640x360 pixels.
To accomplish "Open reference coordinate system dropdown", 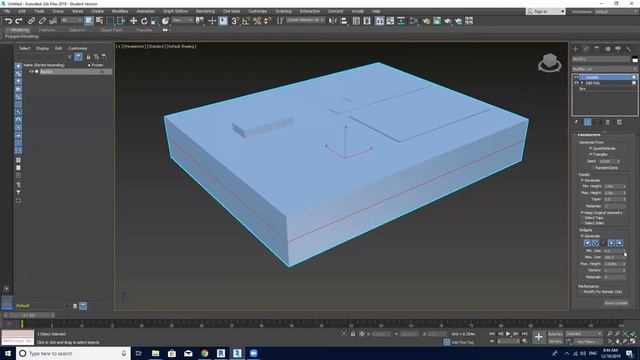I will pos(182,20).
